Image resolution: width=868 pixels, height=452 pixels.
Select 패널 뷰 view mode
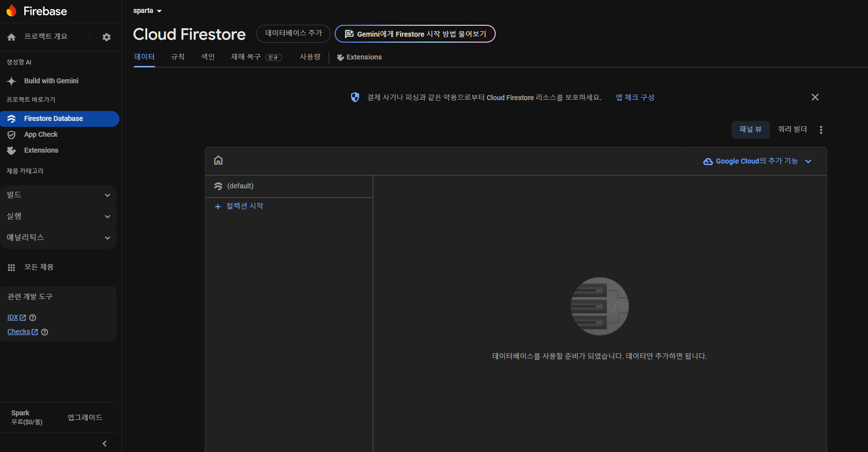tap(751, 129)
